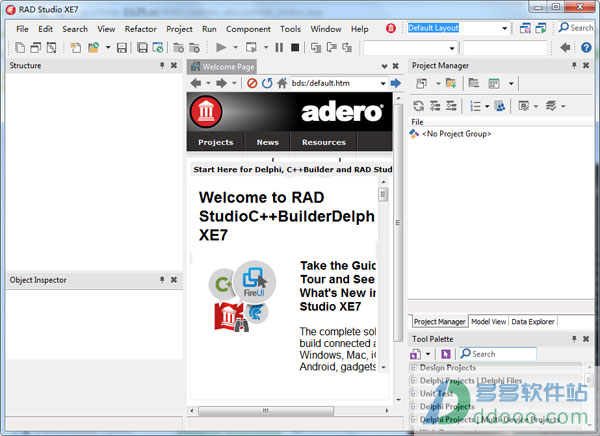
Task: Click the IDE Insight Search box at top right
Action: click(576, 28)
